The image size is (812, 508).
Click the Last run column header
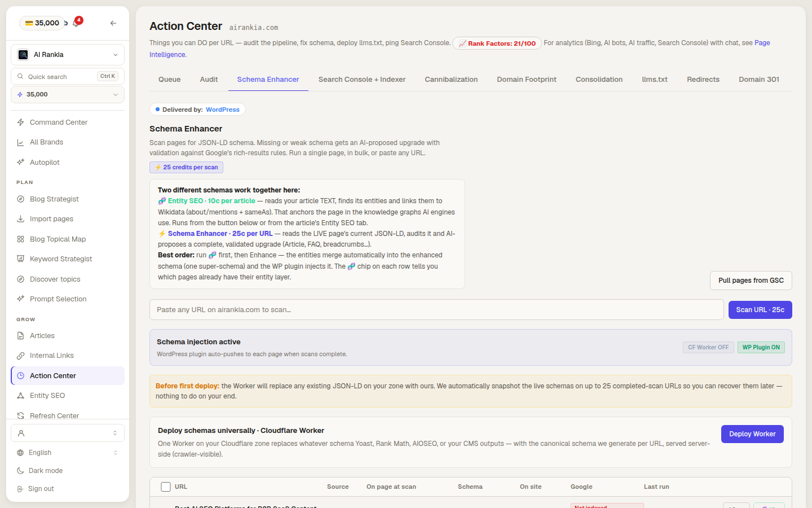click(x=656, y=487)
